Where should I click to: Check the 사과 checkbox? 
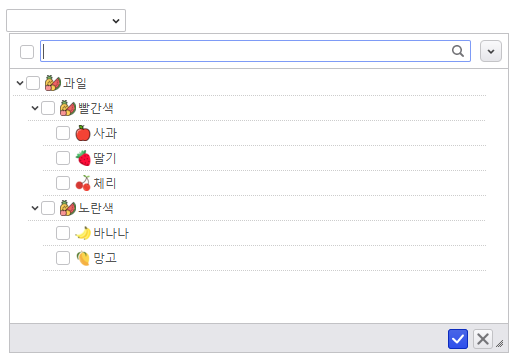point(63,133)
